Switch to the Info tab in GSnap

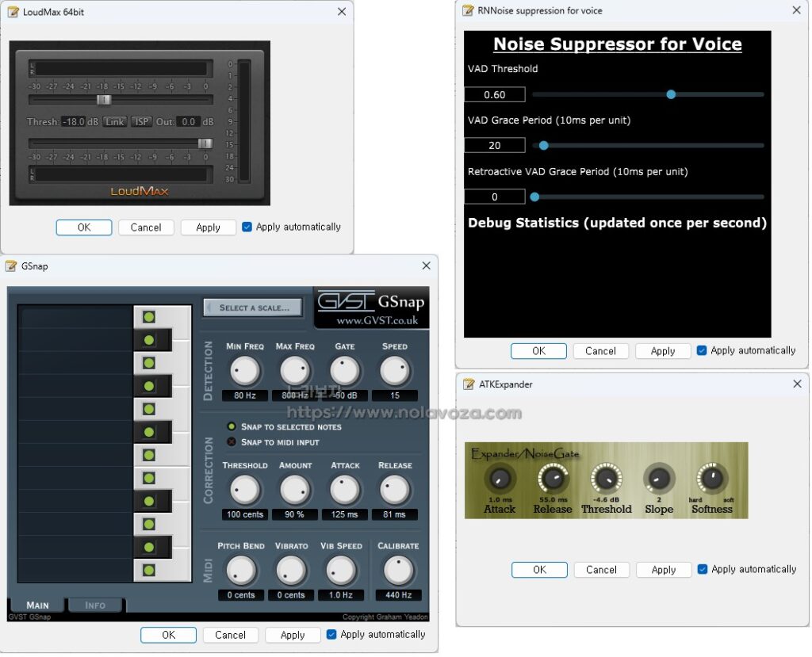tap(95, 605)
